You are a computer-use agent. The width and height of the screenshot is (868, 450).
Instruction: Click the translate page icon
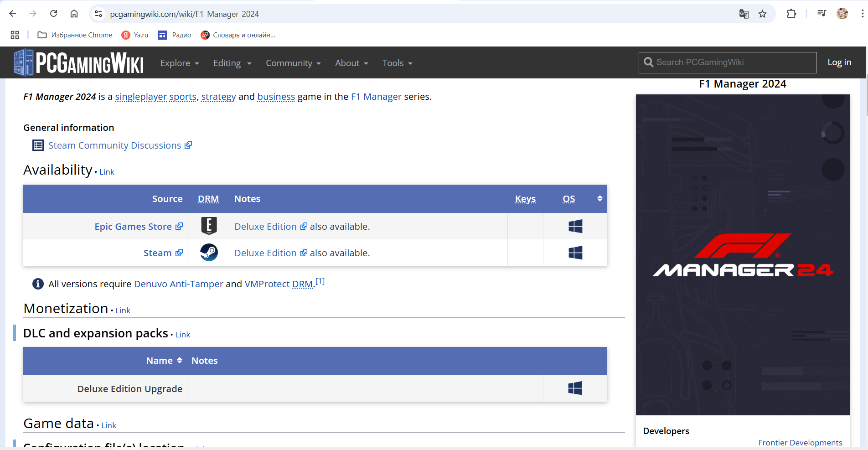pyautogui.click(x=744, y=14)
